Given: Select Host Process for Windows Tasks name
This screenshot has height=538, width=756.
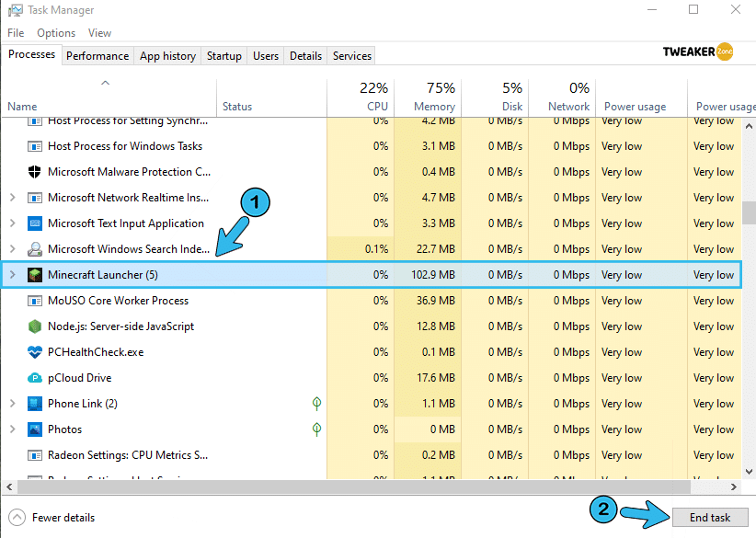Looking at the screenshot, I should [x=125, y=146].
